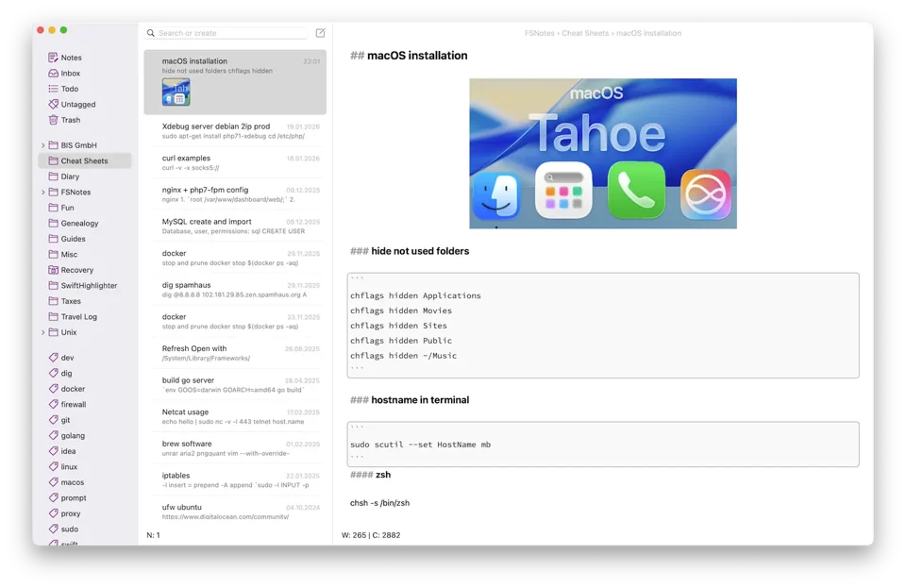Click the macos tag icon
The height and width of the screenshot is (588, 906).
point(53,482)
